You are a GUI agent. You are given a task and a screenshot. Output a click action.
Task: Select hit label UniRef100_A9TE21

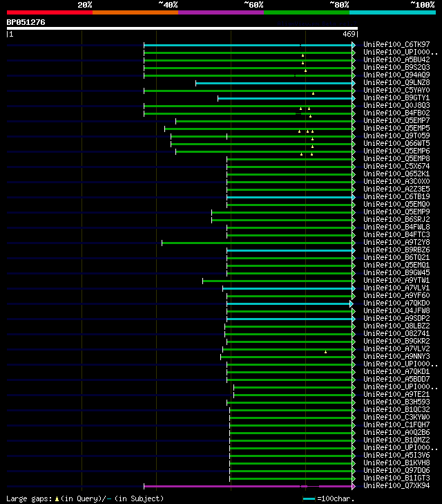tap(396, 394)
